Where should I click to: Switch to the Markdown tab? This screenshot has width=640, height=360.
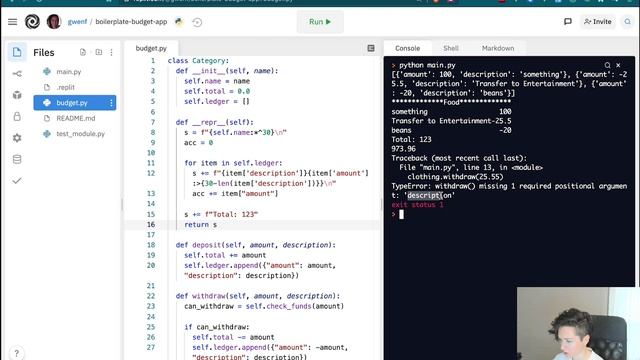pyautogui.click(x=498, y=48)
